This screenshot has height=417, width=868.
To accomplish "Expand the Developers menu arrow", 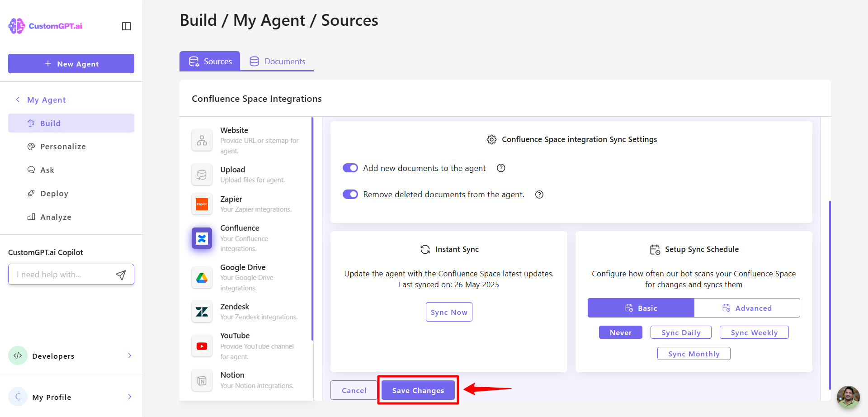I will [x=130, y=355].
